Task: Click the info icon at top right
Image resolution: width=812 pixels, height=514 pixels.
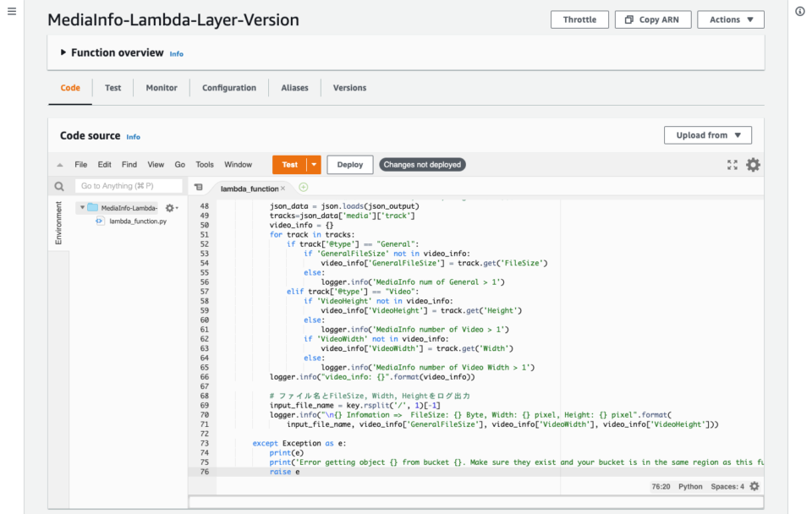Action: pyautogui.click(x=800, y=12)
